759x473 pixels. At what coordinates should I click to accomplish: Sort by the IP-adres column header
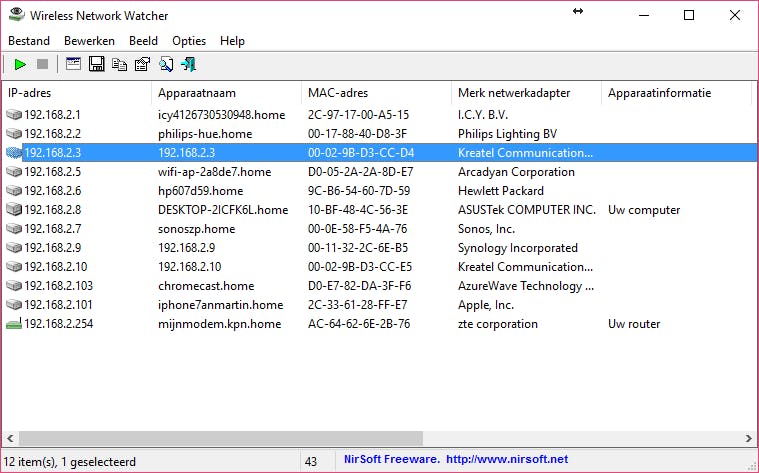(x=76, y=93)
